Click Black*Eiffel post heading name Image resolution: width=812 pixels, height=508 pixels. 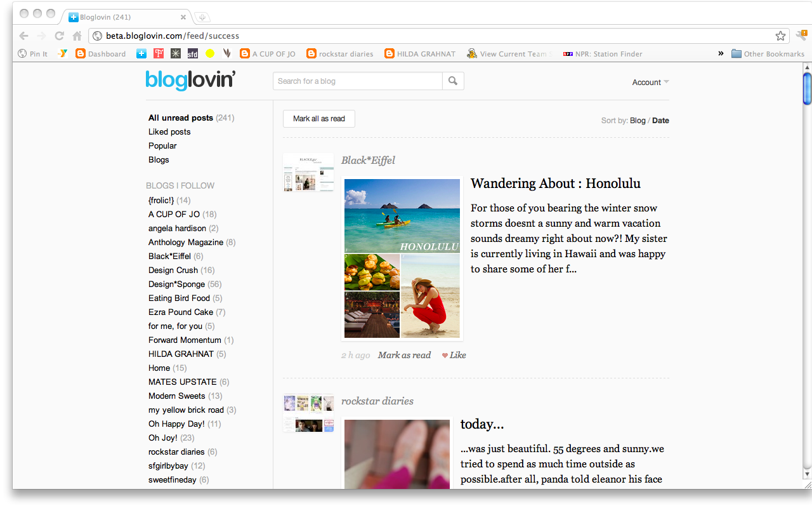368,161
